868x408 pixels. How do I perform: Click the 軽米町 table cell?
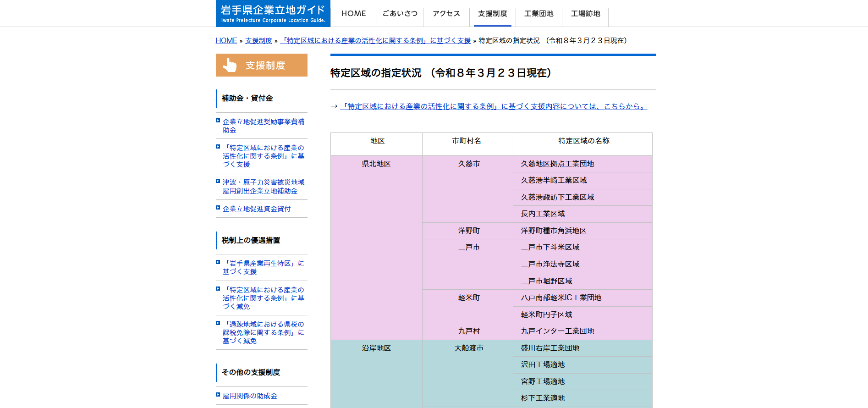[467, 306]
